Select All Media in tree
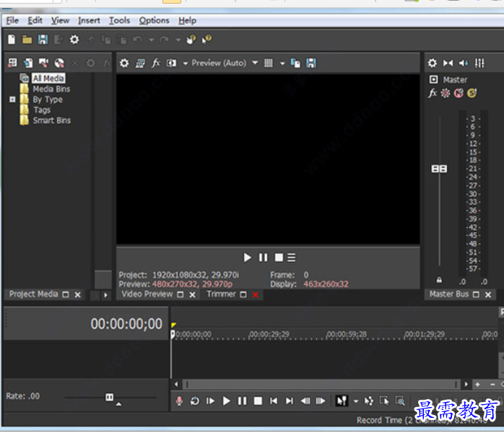 click(48, 78)
